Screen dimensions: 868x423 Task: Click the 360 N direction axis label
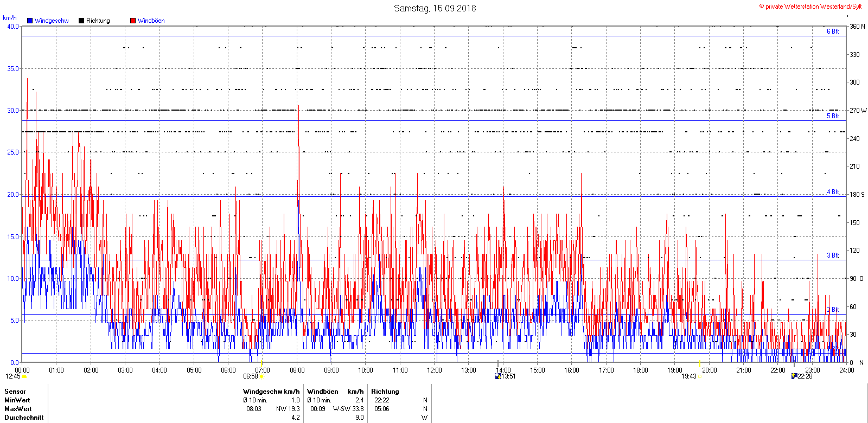[x=857, y=26]
